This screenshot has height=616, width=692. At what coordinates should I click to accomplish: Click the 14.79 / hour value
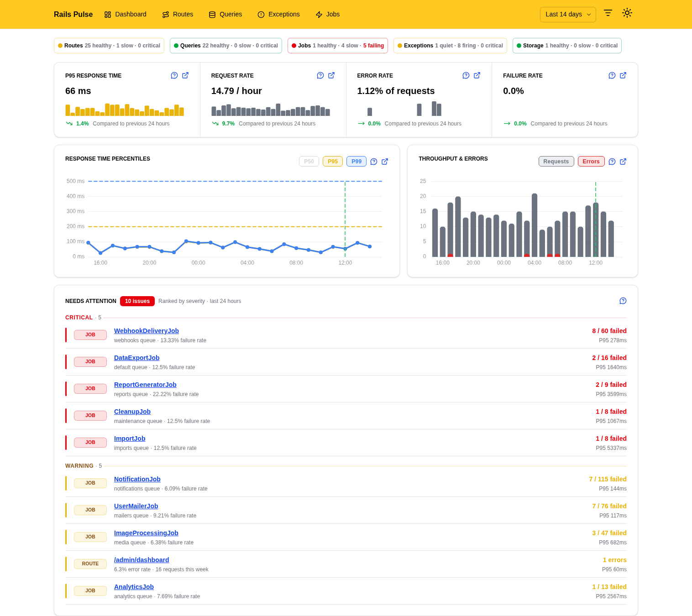236,91
